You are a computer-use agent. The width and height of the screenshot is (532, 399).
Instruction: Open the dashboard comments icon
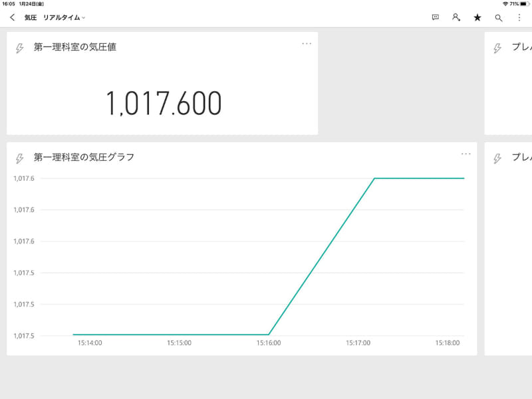(434, 16)
